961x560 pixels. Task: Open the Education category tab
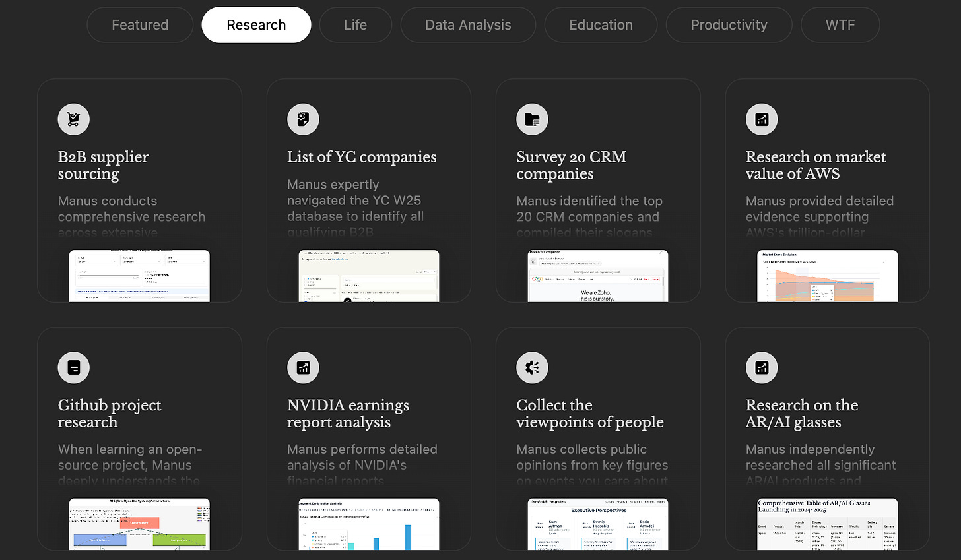(x=601, y=25)
